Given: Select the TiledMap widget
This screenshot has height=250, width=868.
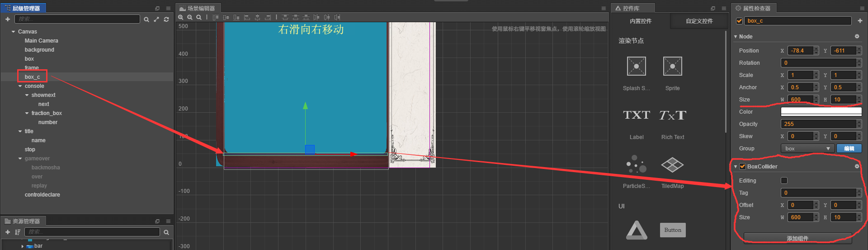Looking at the screenshot, I should pyautogui.click(x=673, y=164).
